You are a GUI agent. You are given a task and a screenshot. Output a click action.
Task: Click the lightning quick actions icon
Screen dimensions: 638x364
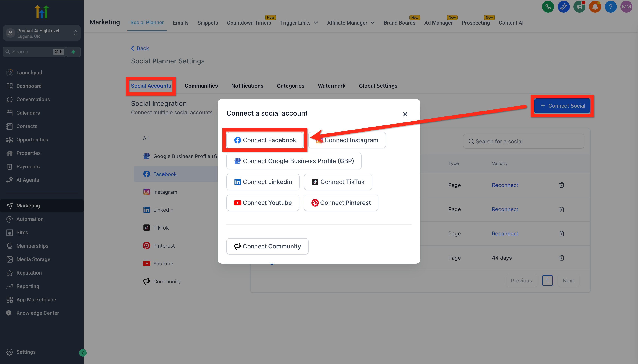[73, 52]
